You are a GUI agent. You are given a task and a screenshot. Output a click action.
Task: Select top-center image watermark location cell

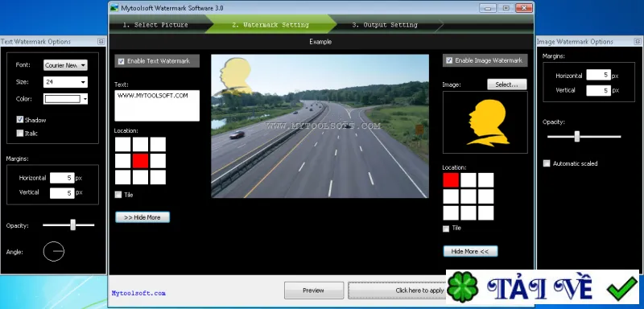click(x=469, y=180)
